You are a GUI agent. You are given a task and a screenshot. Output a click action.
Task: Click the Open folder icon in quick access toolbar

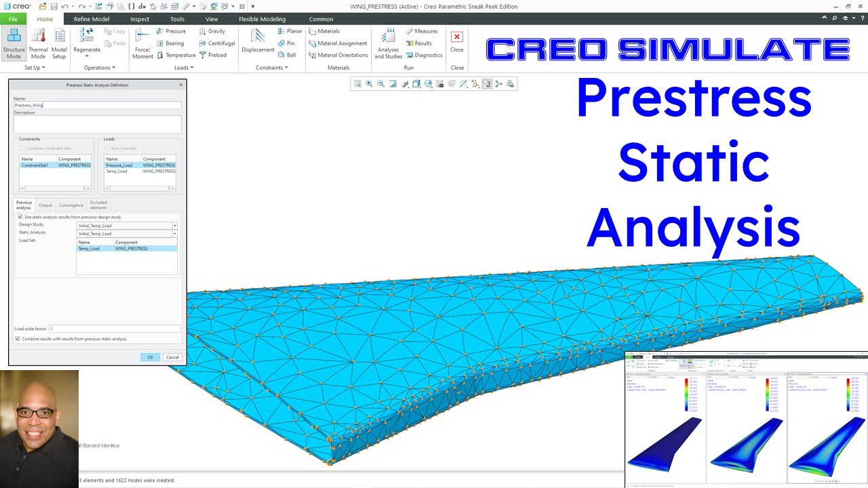click(41, 6)
